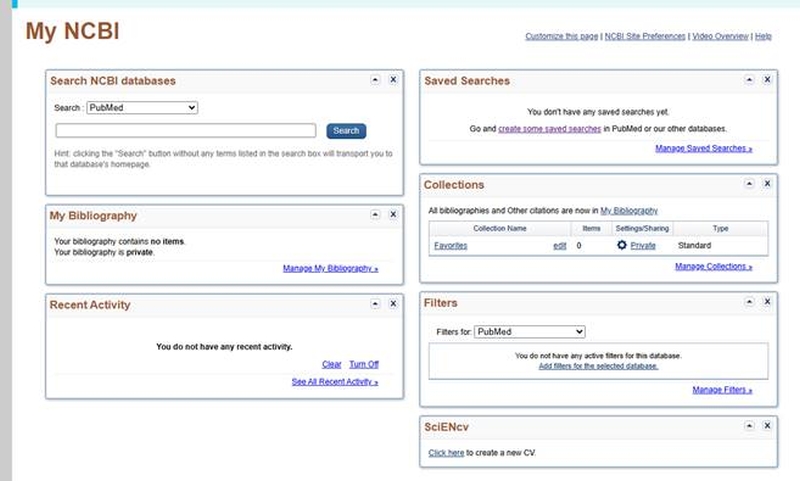The height and width of the screenshot is (481, 800).
Task: Collapse the Filters panel
Action: coord(749,302)
